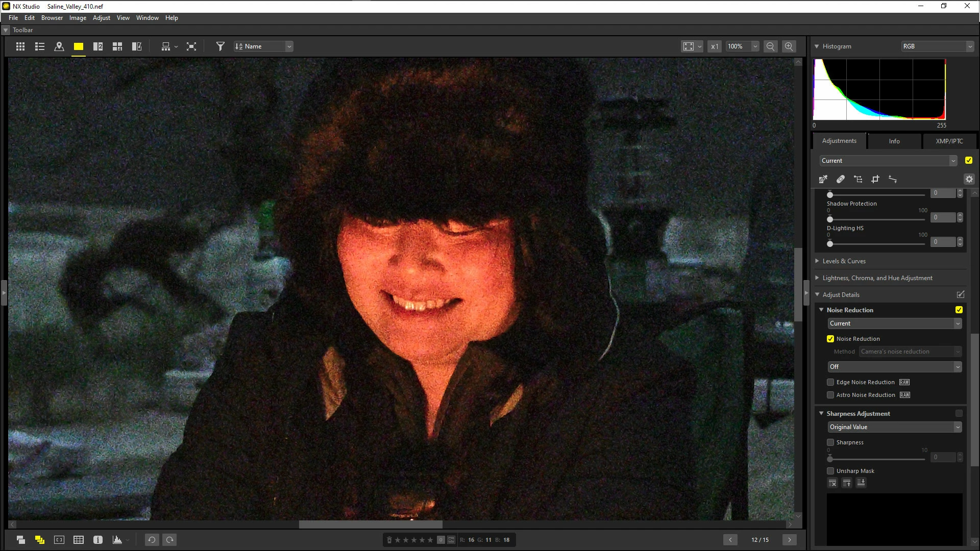
Task: Click the crop tool icon
Action: point(875,179)
